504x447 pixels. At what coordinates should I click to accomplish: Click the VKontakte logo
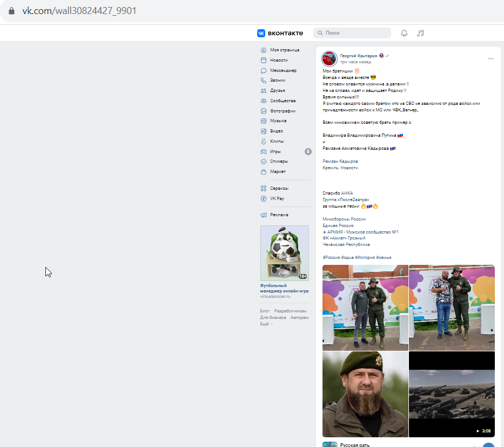(280, 33)
